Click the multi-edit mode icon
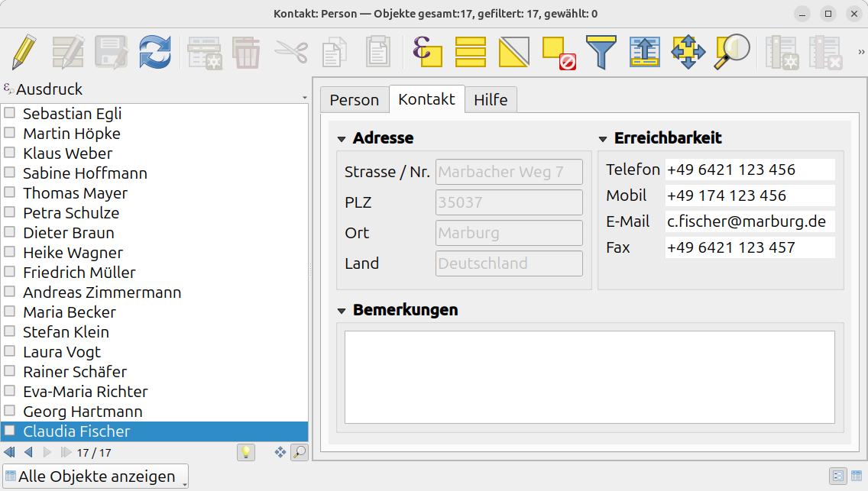Viewport: 868px width, 491px height. pyautogui.click(x=67, y=53)
